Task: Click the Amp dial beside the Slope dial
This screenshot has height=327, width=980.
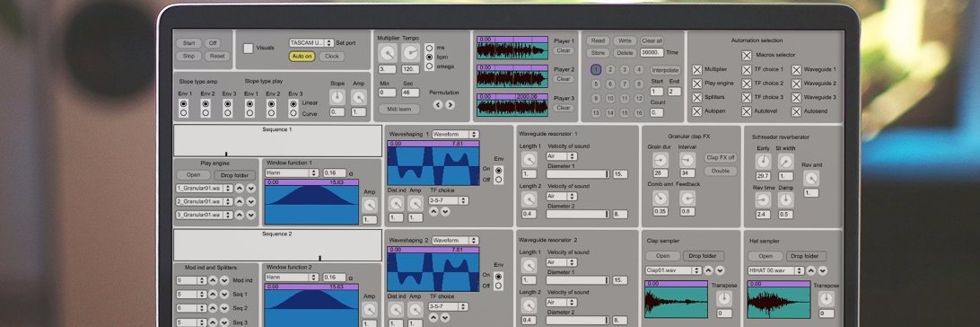Action: 359,97
